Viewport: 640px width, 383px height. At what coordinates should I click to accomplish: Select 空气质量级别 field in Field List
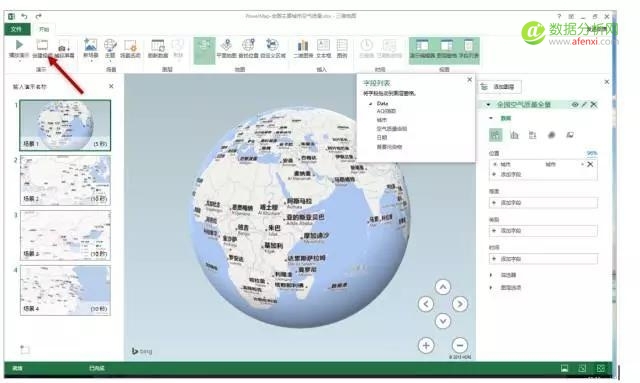[x=391, y=129]
